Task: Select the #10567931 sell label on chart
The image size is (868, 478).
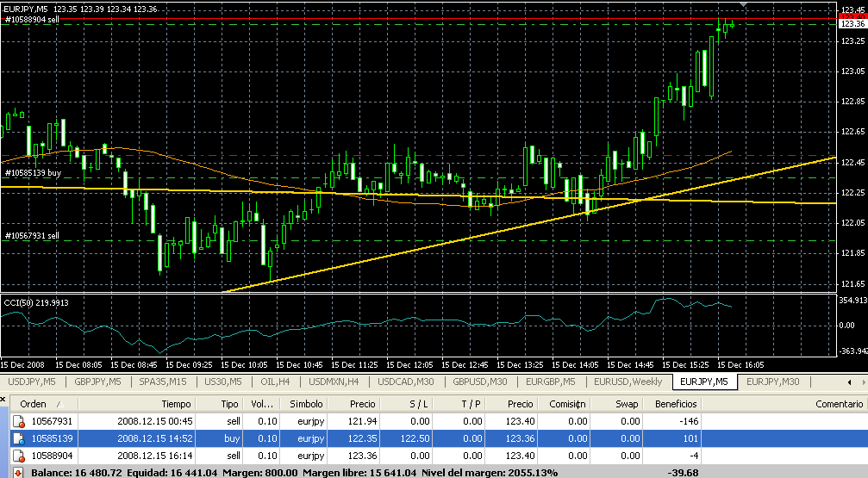Action: point(32,235)
